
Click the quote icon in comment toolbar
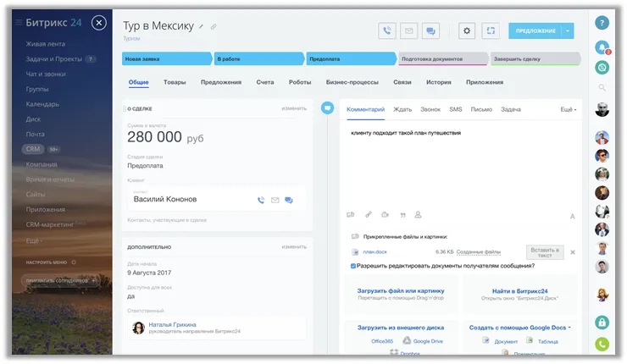coord(402,215)
